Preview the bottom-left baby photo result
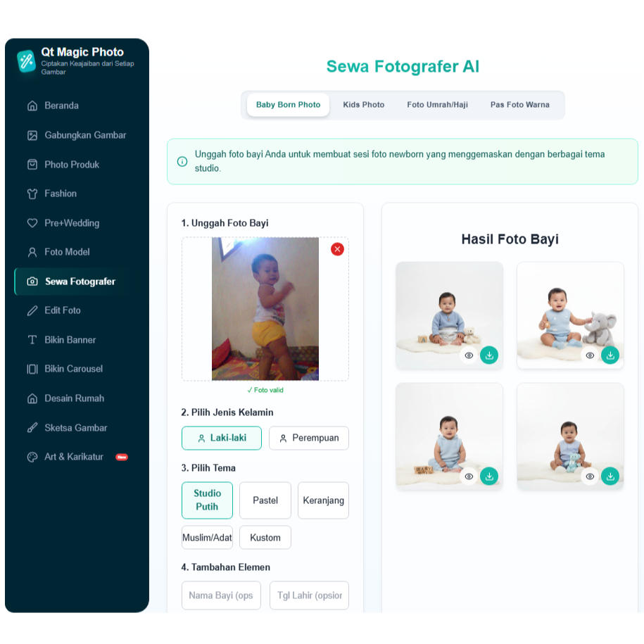This screenshot has height=644, width=644. (x=469, y=476)
